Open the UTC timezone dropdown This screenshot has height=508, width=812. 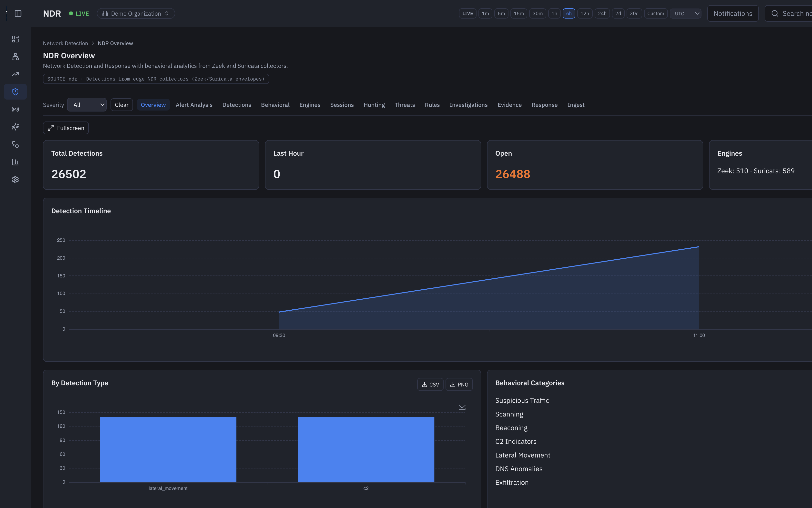tap(685, 13)
